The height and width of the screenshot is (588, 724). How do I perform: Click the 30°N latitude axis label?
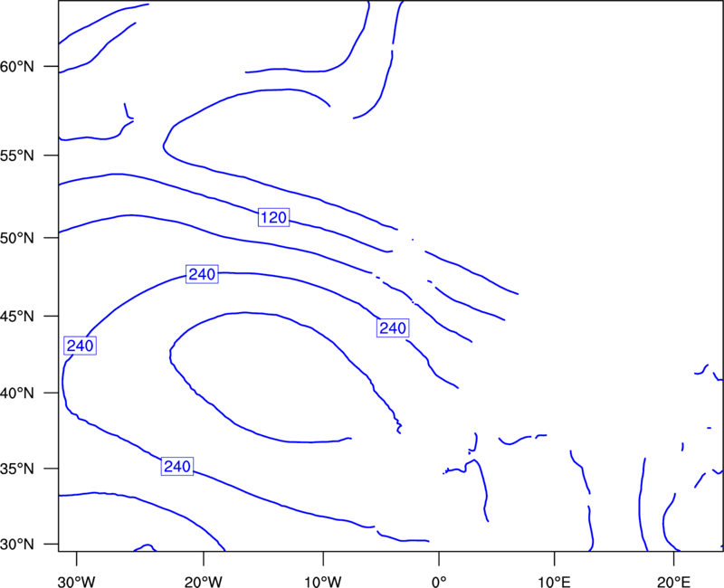click(x=17, y=545)
